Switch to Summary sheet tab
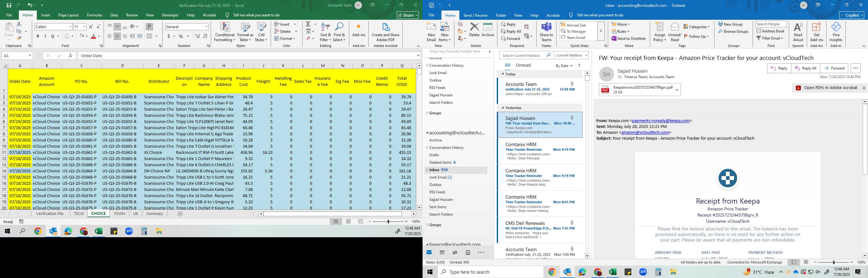 coord(155,214)
